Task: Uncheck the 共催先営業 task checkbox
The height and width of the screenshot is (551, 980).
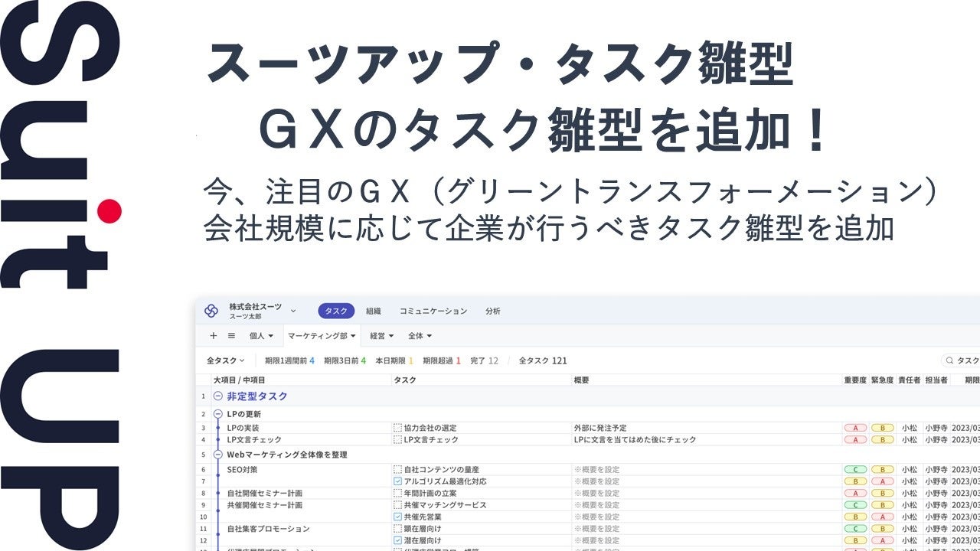Action: pyautogui.click(x=397, y=517)
